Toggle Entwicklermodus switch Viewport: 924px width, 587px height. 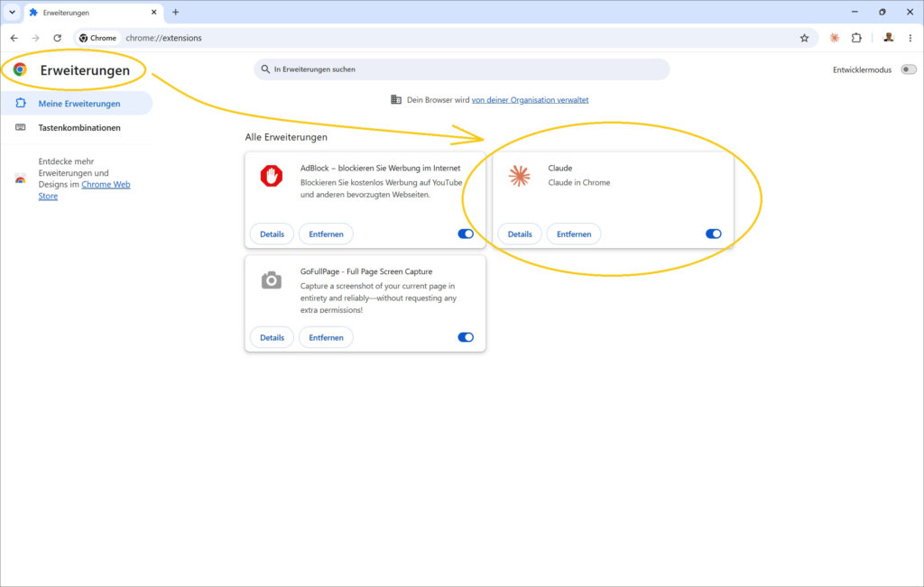click(909, 69)
